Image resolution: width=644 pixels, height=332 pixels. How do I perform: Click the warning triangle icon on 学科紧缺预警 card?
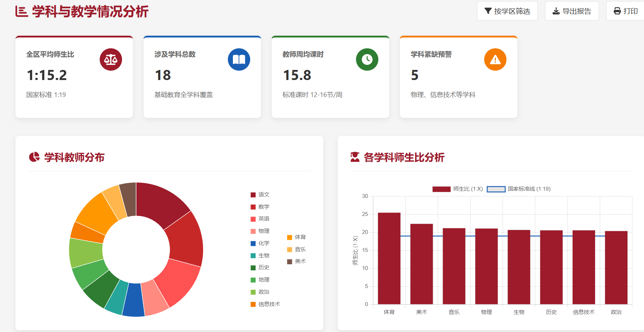click(x=495, y=59)
